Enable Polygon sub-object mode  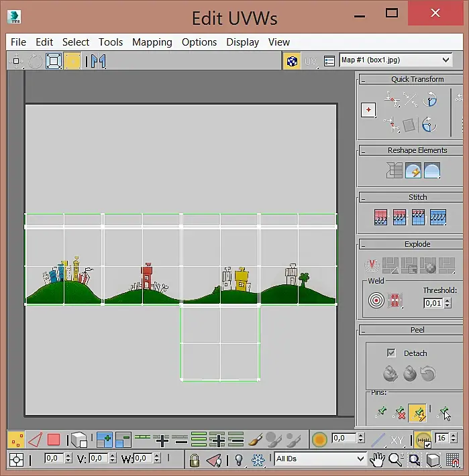click(54, 440)
